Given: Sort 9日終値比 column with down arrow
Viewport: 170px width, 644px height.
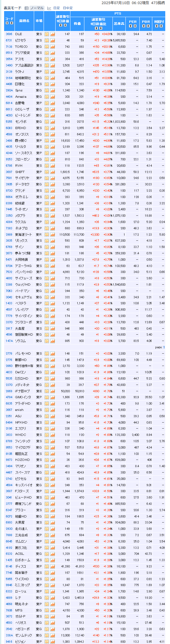Looking at the screenshot, I should pyautogui.click(x=101, y=28).
